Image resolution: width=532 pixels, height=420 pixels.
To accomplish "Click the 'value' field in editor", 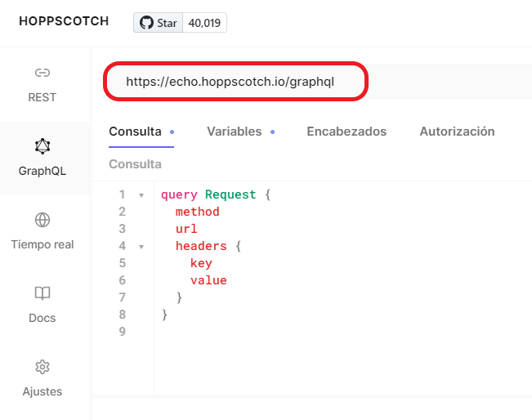I will (x=208, y=280).
